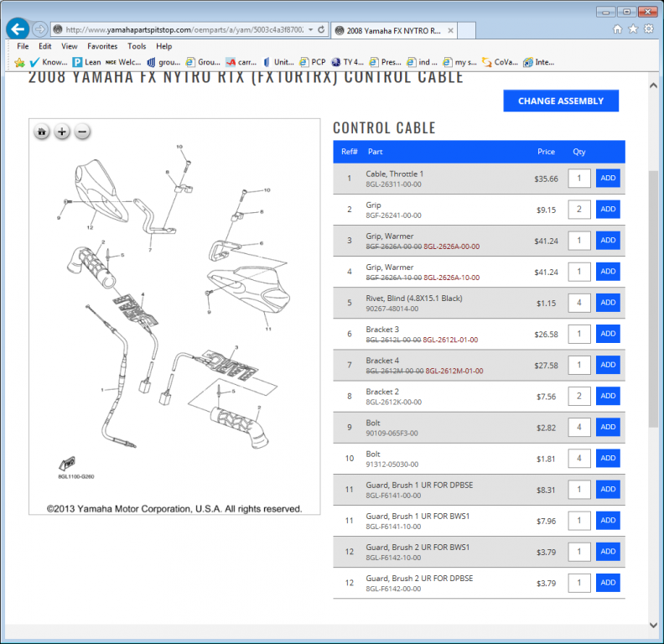Open the Favorites menu
The height and width of the screenshot is (644, 664).
pyautogui.click(x=102, y=46)
